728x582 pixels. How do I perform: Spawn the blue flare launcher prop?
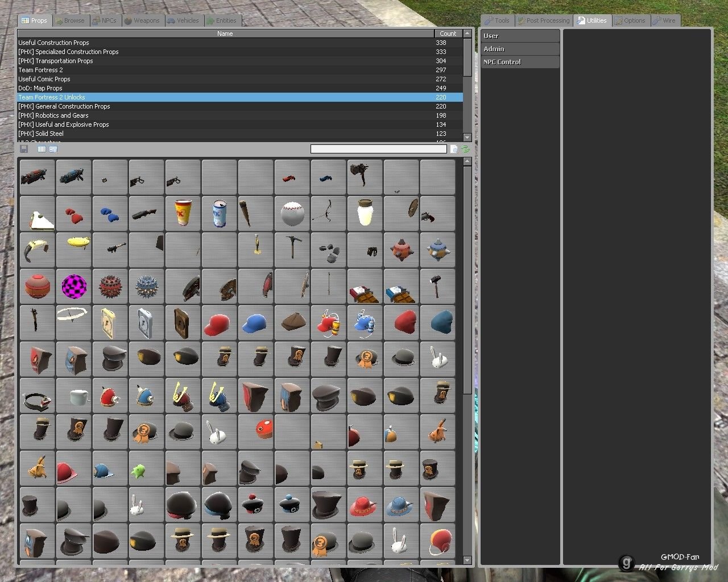tap(328, 177)
